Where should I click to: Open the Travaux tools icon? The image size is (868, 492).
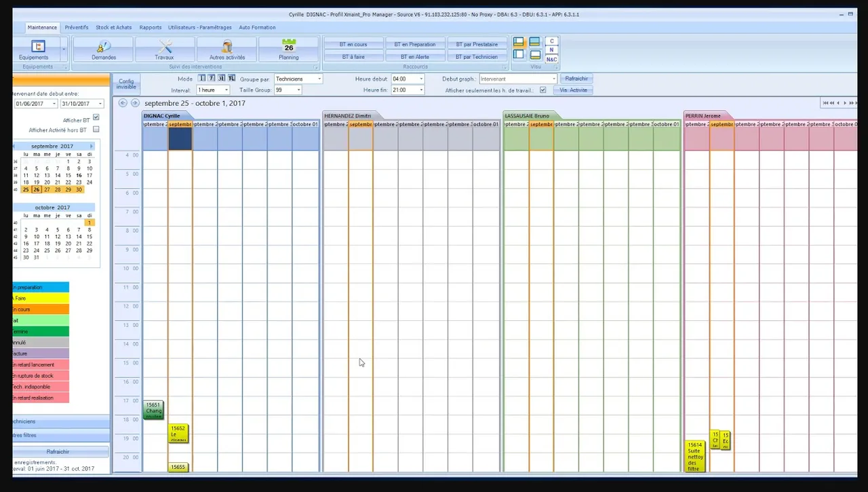[x=164, y=50]
